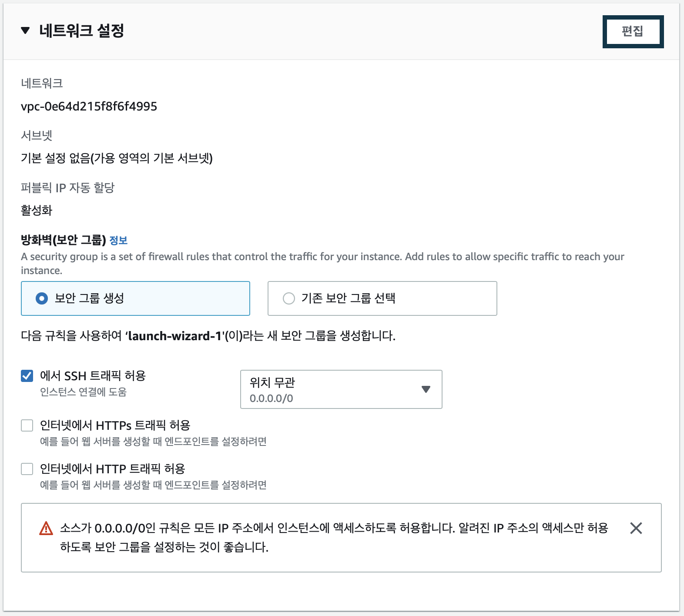Open the 정보 link beside 방화벽(보안 그룹)
The width and height of the screenshot is (684, 616).
coord(119,240)
